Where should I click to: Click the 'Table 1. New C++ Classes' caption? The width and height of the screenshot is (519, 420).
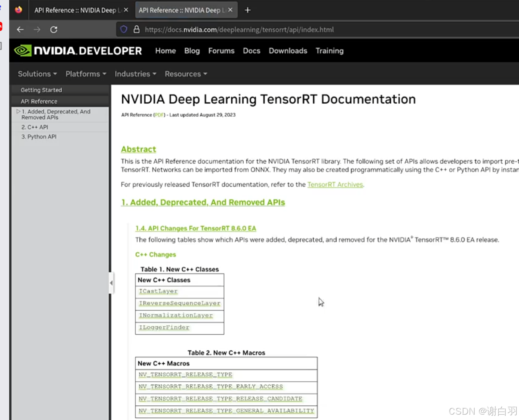180,269
